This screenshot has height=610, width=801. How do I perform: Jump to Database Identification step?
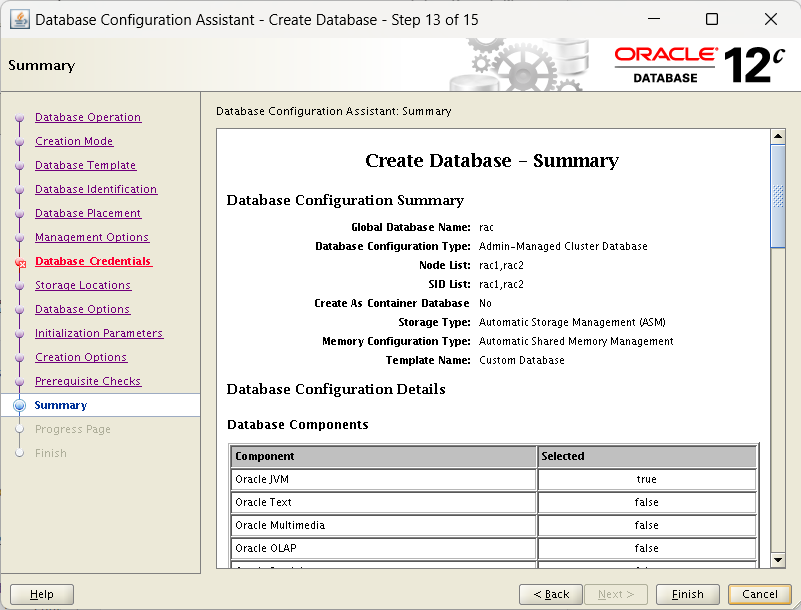tap(96, 189)
